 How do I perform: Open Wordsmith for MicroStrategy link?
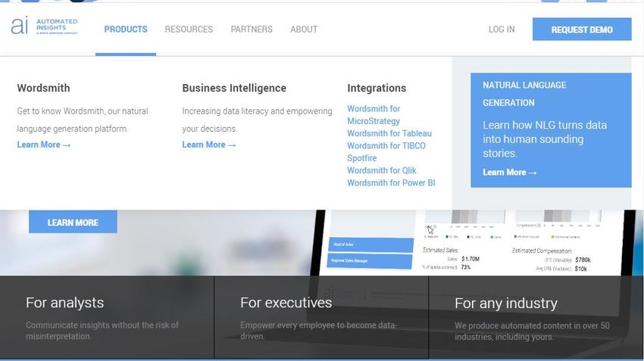click(x=374, y=115)
